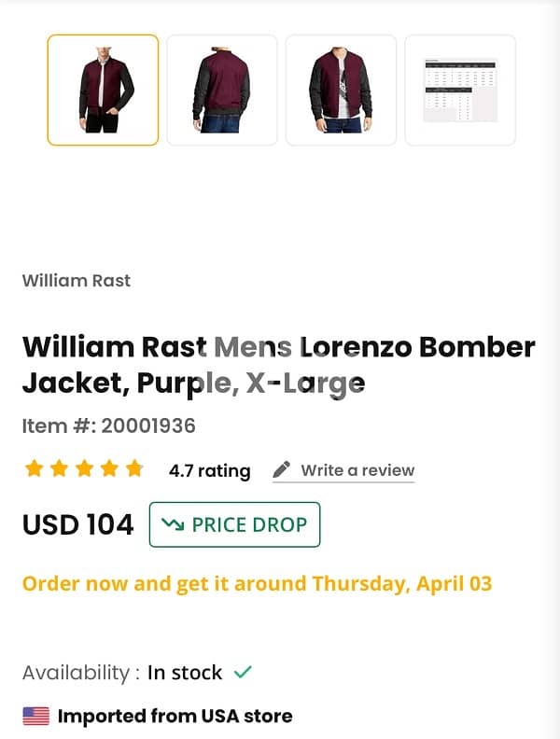560x739 pixels.
Task: Click the Write a review link
Action: [357, 470]
